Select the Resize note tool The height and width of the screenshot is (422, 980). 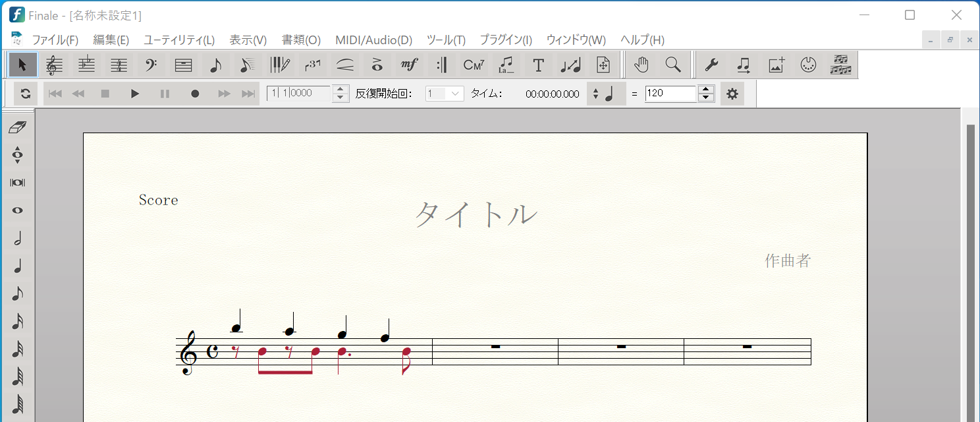pos(570,65)
